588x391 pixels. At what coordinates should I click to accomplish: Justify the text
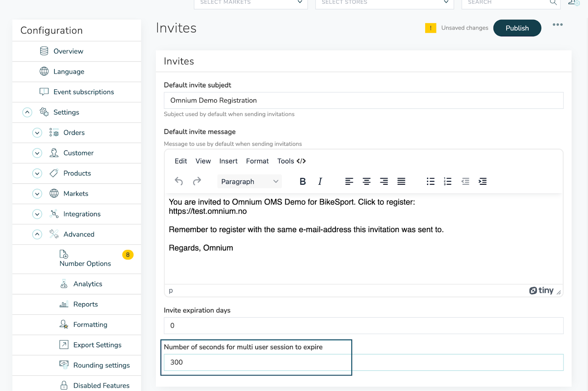coord(401,181)
